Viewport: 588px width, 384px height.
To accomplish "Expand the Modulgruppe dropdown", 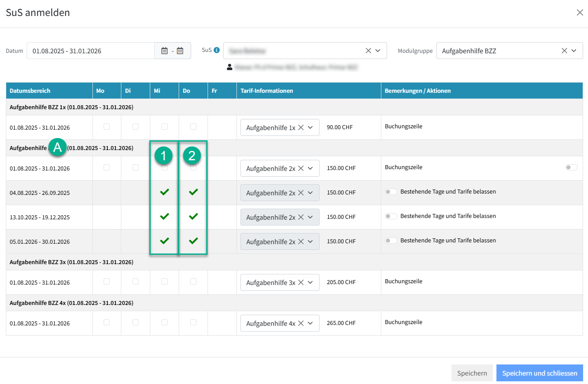I will 576,51.
